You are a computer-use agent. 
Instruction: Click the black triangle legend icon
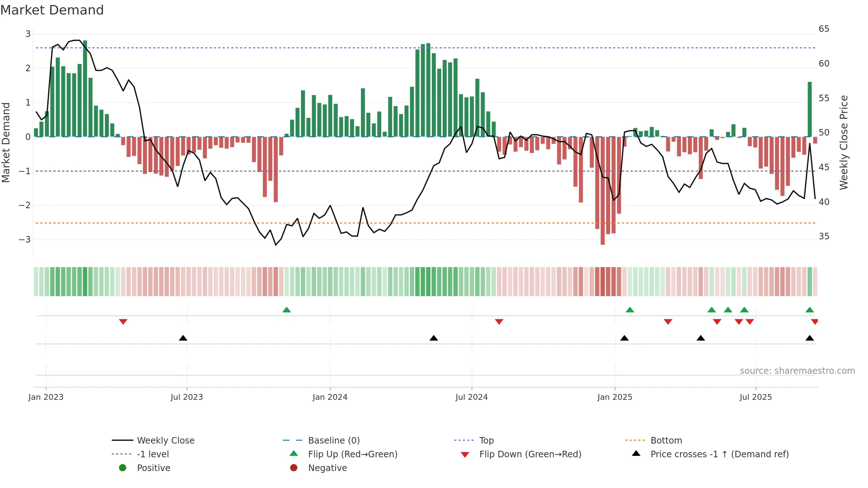(636, 453)
